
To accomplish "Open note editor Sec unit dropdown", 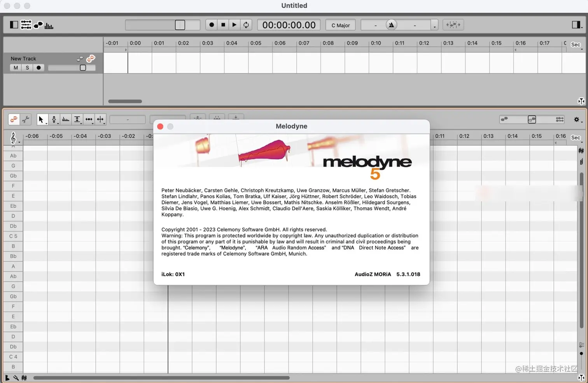I will 577,138.
